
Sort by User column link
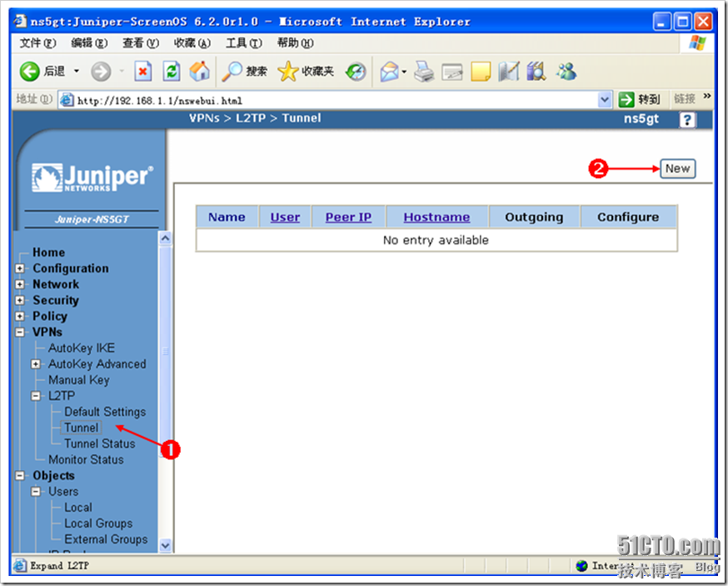(x=285, y=217)
